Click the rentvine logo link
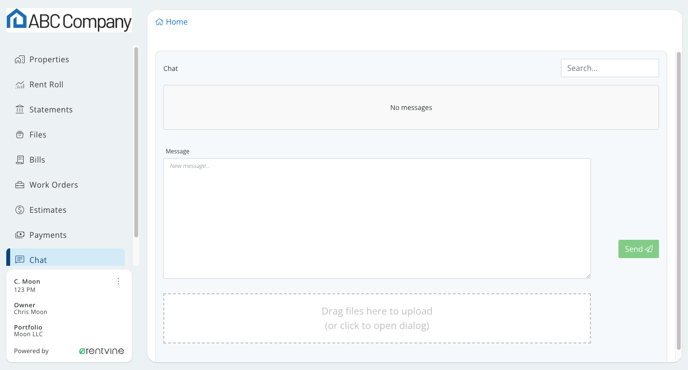The width and height of the screenshot is (688, 370). point(101,351)
